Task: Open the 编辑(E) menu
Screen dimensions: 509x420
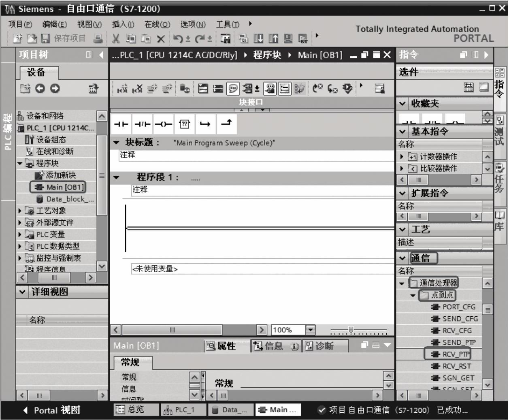Action: click(x=55, y=24)
